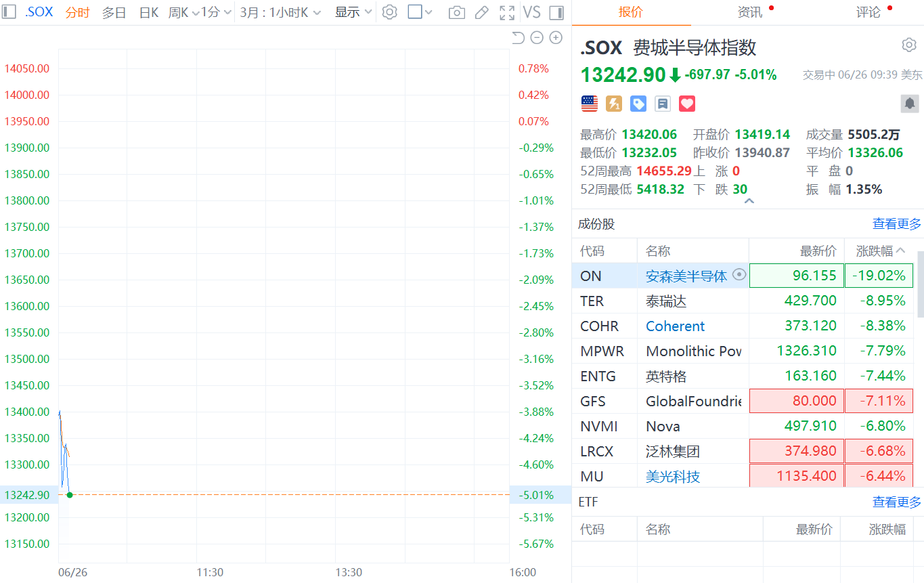Click the green current price dot on chart
924x583 pixels.
70,494
